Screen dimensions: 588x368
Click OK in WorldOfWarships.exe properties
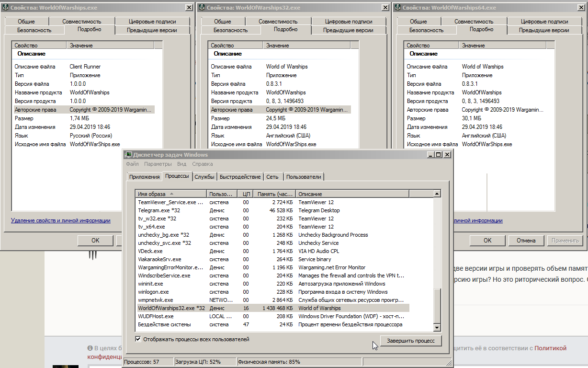point(95,241)
